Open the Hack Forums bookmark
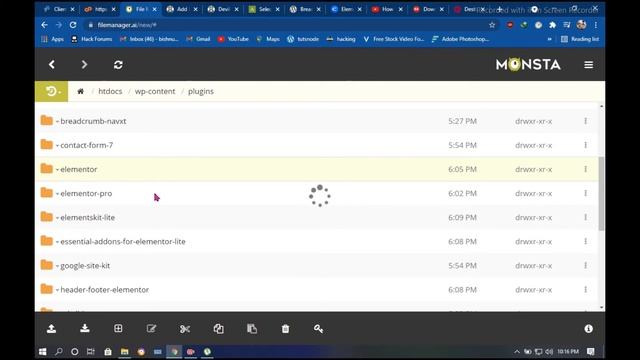Screen dimensions: 640x360 [92, 39]
